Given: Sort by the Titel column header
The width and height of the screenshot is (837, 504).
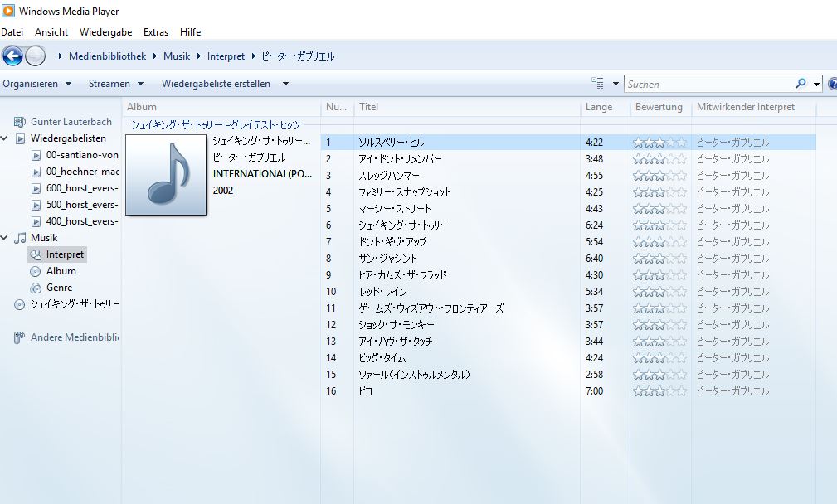Looking at the screenshot, I should [466, 107].
